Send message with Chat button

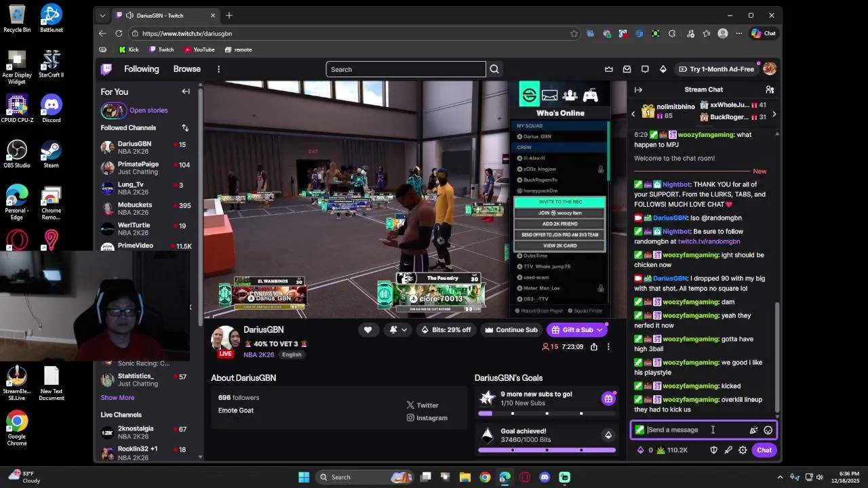(764, 450)
